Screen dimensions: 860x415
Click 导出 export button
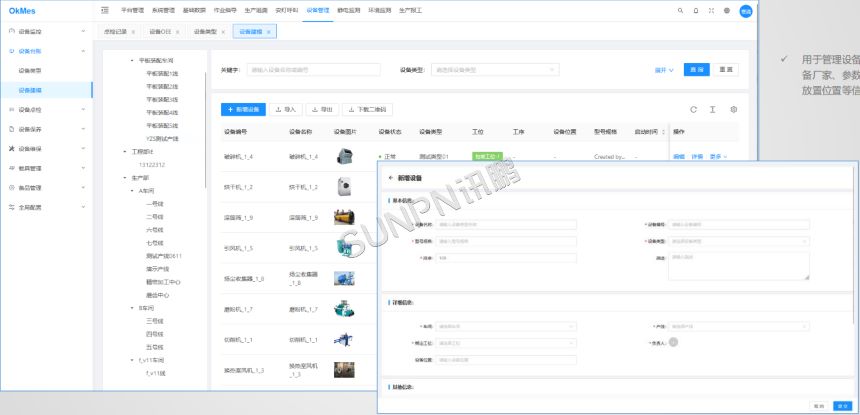[x=322, y=110]
